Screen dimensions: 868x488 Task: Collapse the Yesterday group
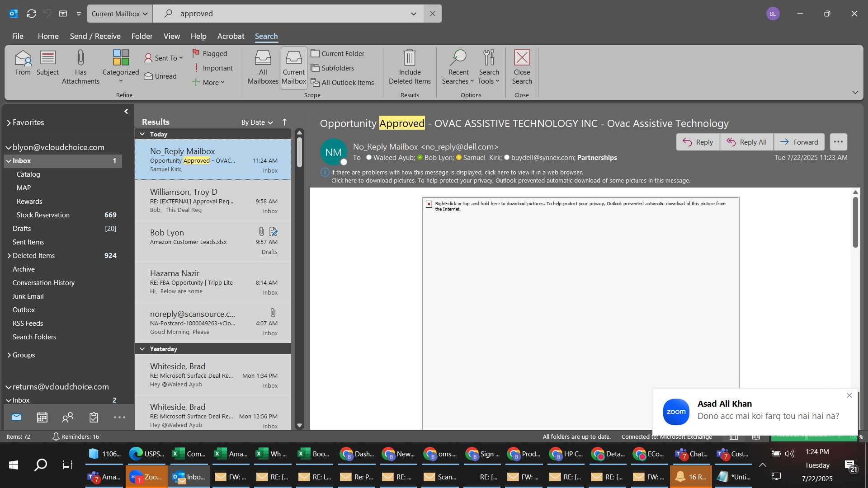coord(142,349)
